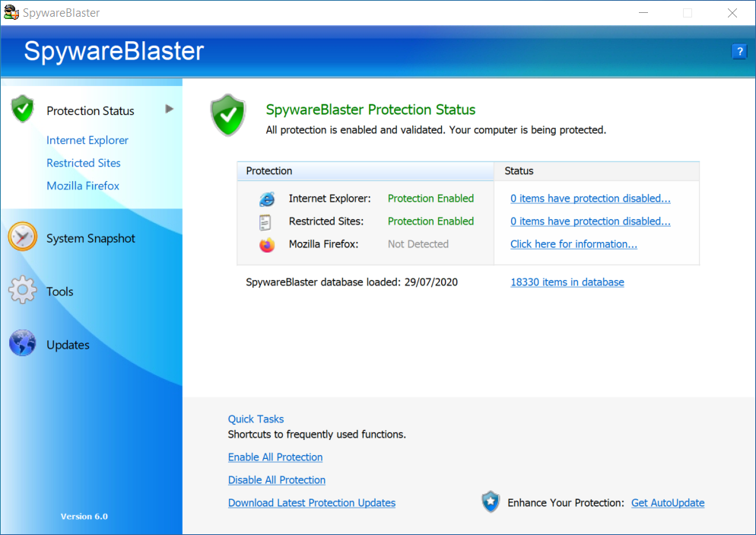This screenshot has height=535, width=756.
Task: Click the help question mark icon
Action: pyautogui.click(x=739, y=51)
